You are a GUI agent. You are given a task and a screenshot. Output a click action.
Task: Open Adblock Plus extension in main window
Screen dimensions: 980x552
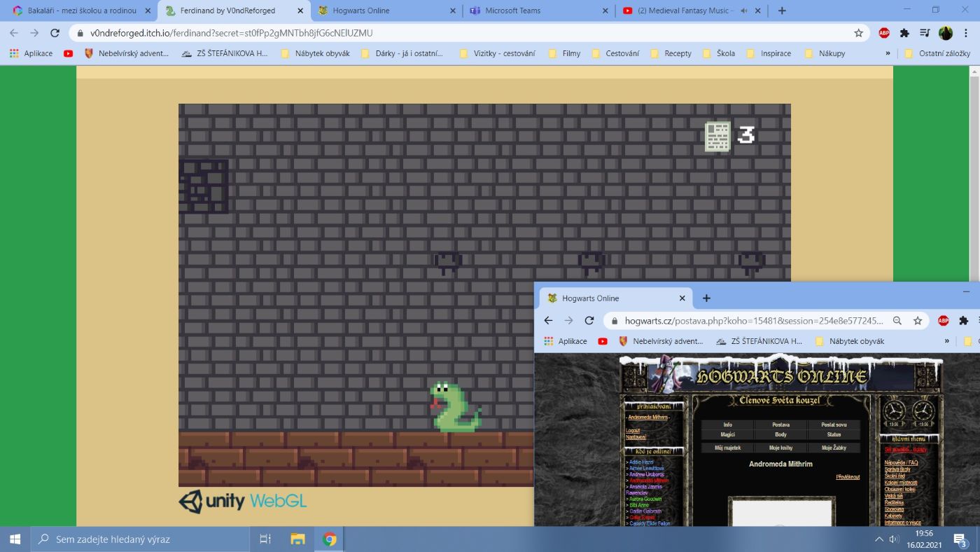(x=884, y=33)
